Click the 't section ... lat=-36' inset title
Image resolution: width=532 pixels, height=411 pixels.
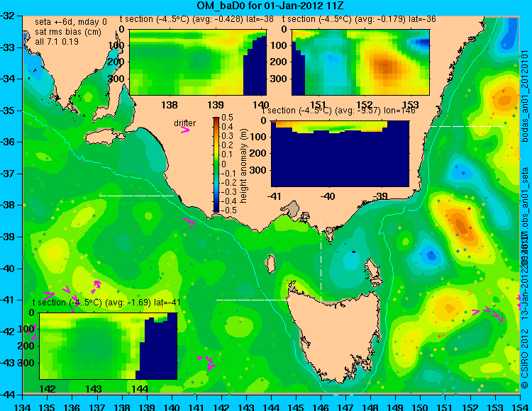tap(359, 19)
